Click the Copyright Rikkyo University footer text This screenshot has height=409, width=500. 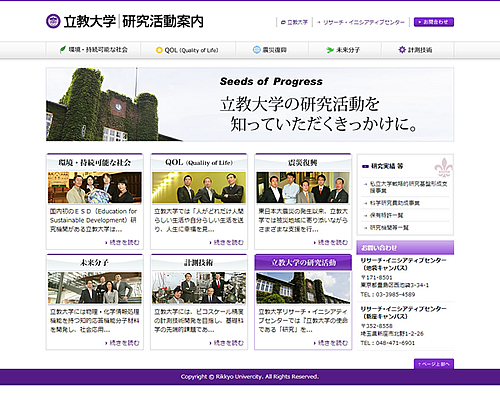(x=250, y=377)
